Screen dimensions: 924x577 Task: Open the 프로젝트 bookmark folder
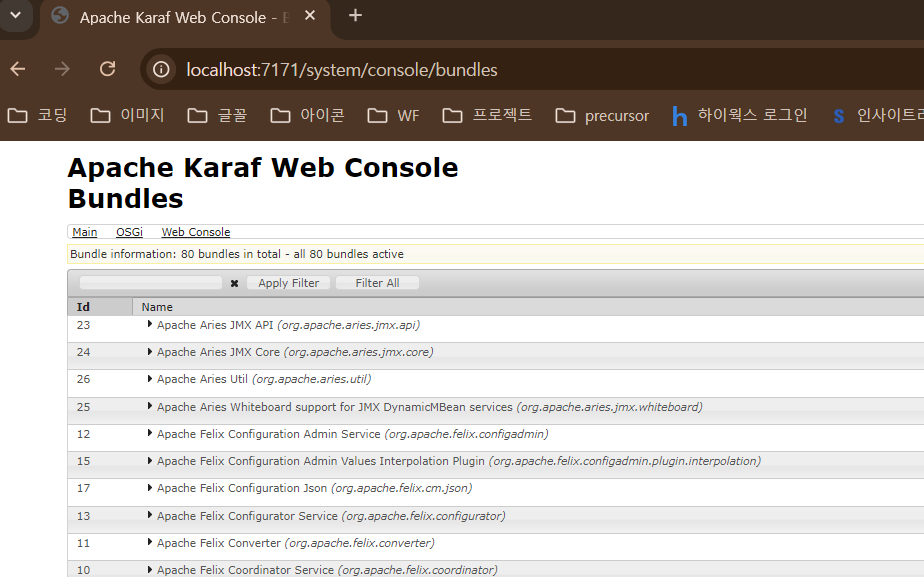[x=487, y=116]
